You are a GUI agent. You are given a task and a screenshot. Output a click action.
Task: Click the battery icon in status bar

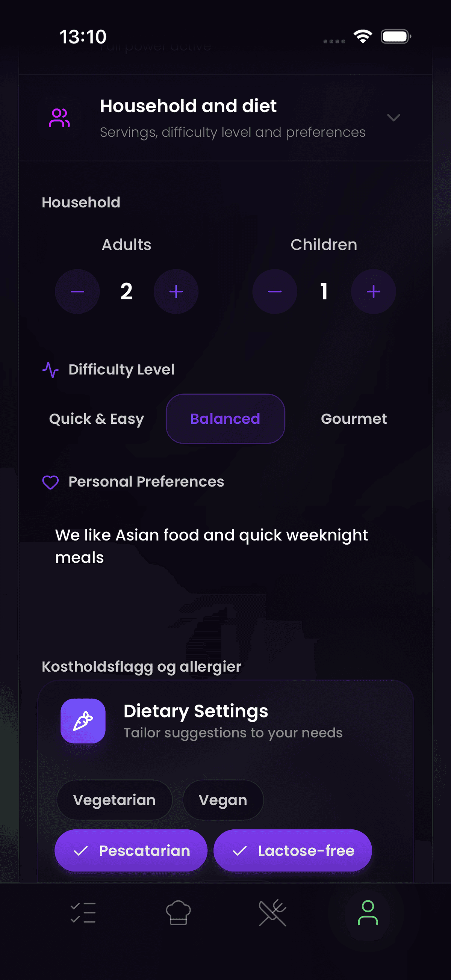(396, 37)
